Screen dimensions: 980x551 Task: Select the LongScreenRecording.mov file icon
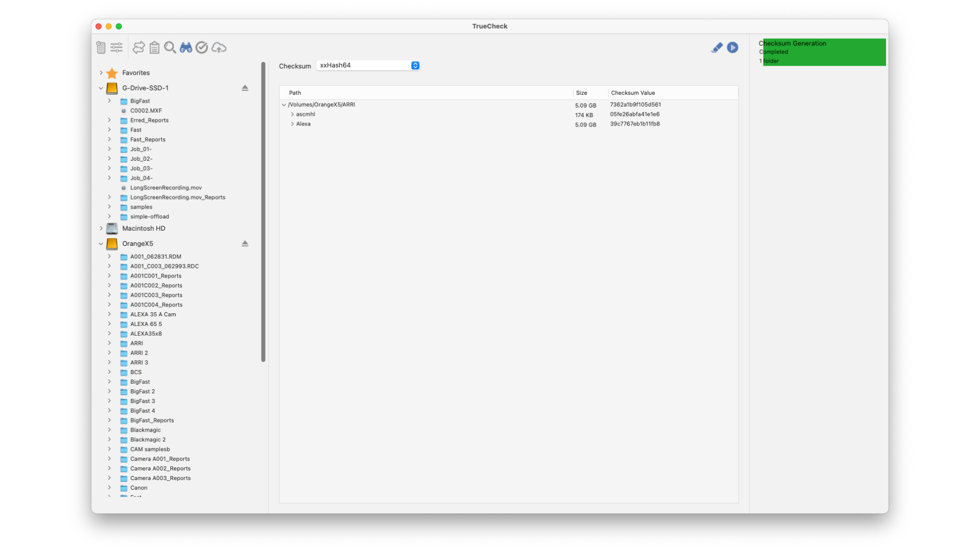coord(124,188)
